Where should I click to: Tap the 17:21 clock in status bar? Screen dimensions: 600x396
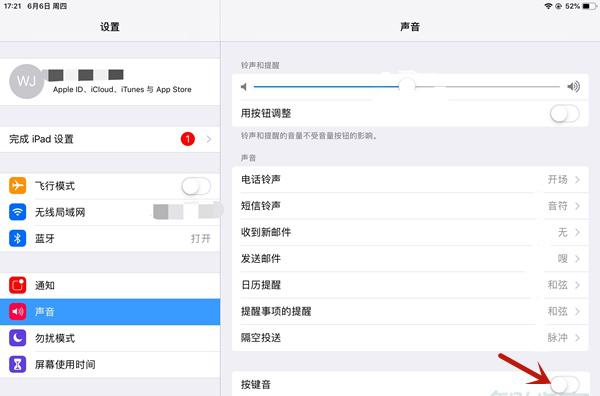pyautogui.click(x=13, y=6)
